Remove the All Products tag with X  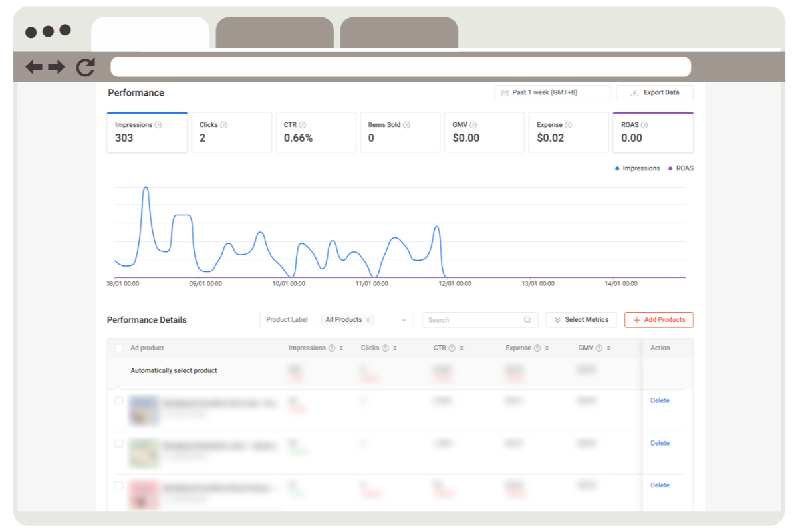coord(368,320)
